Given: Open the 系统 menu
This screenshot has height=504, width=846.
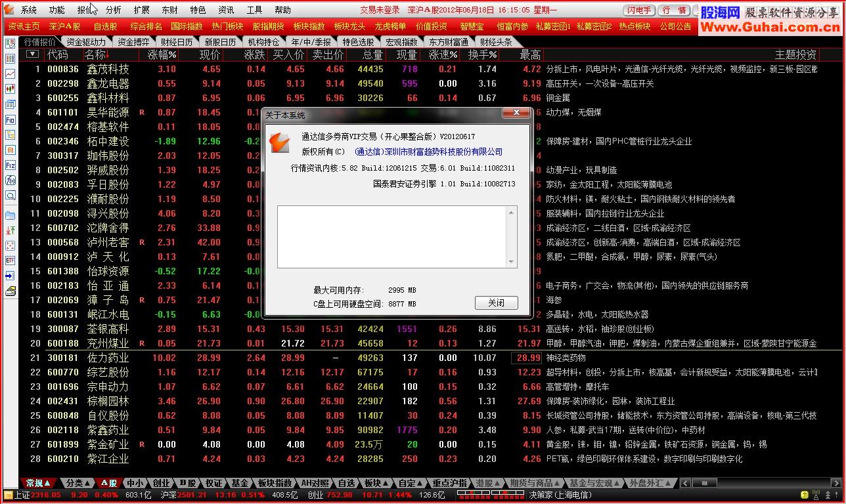Looking at the screenshot, I should pyautogui.click(x=29, y=10).
